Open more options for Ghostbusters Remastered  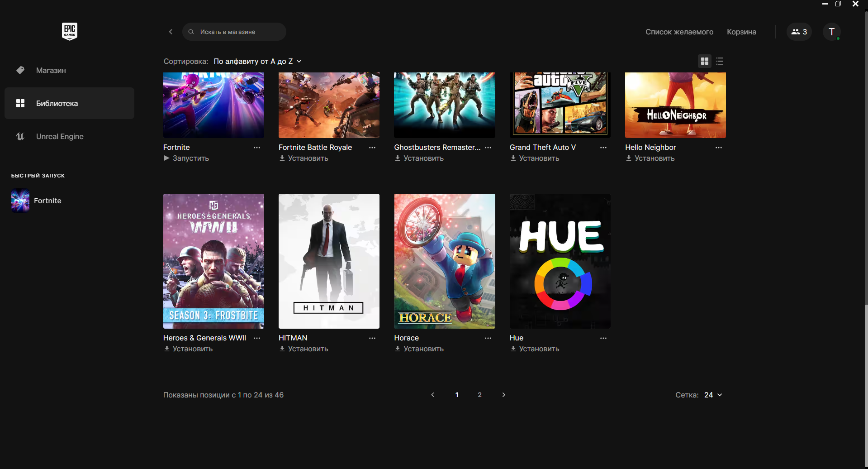click(x=488, y=148)
